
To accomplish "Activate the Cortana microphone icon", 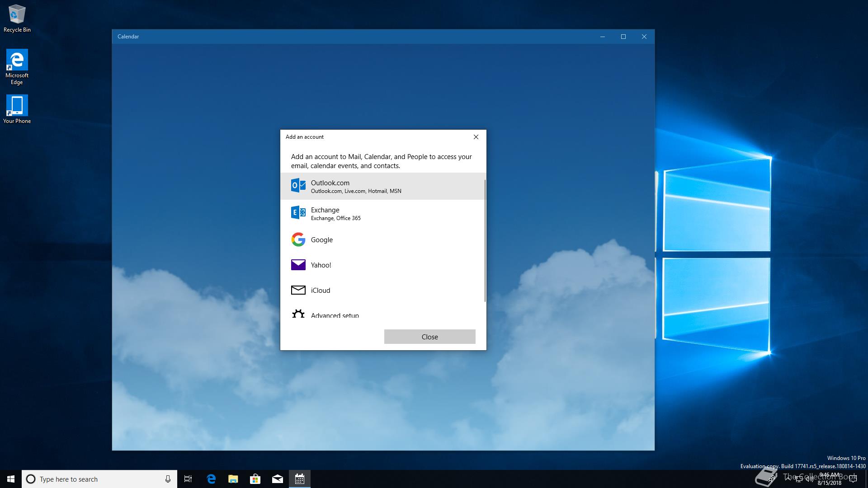I will [x=168, y=479].
